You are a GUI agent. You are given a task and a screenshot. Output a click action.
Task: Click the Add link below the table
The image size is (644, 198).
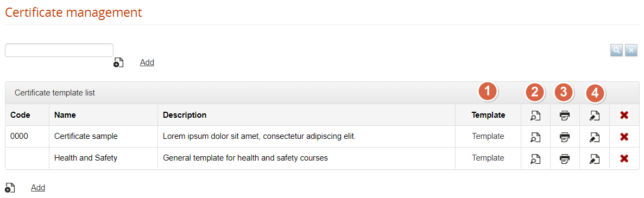(38, 187)
